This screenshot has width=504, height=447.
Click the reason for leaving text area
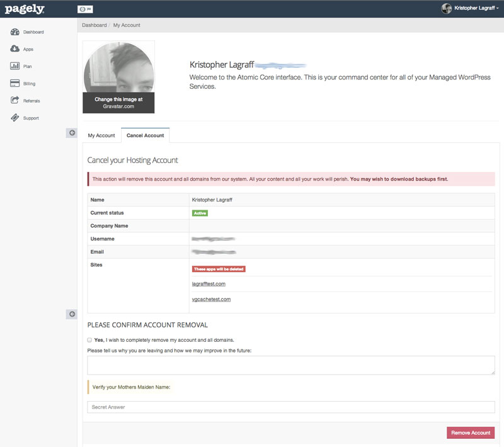tap(291, 365)
